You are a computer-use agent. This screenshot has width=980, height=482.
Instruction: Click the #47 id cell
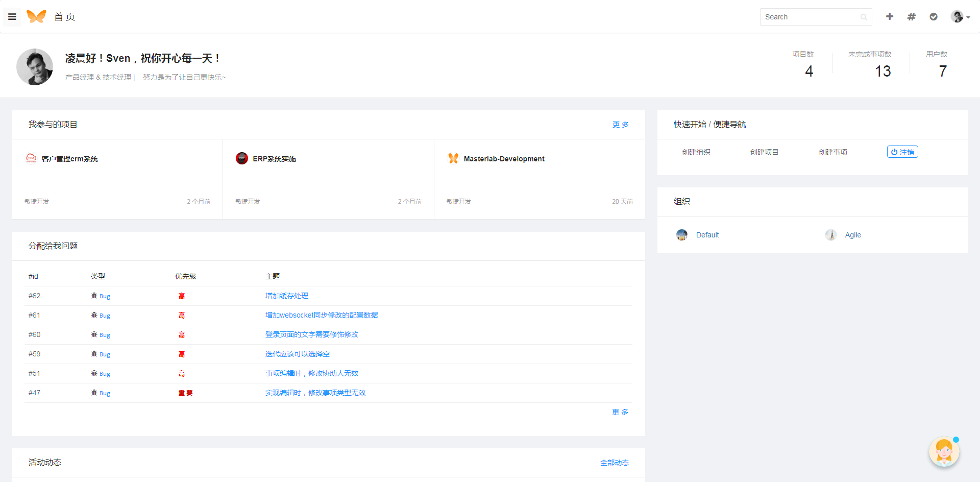[34, 393]
